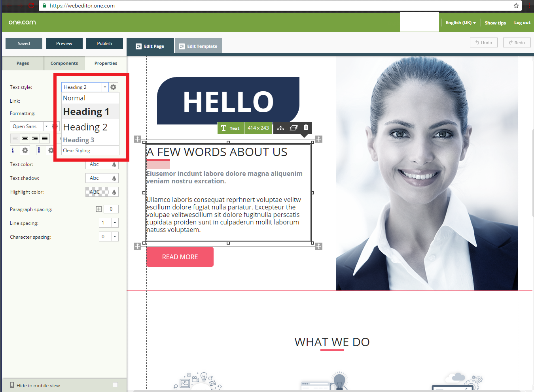Bookmark the page with the star icon
This screenshot has height=392, width=534.
pyautogui.click(x=516, y=6)
